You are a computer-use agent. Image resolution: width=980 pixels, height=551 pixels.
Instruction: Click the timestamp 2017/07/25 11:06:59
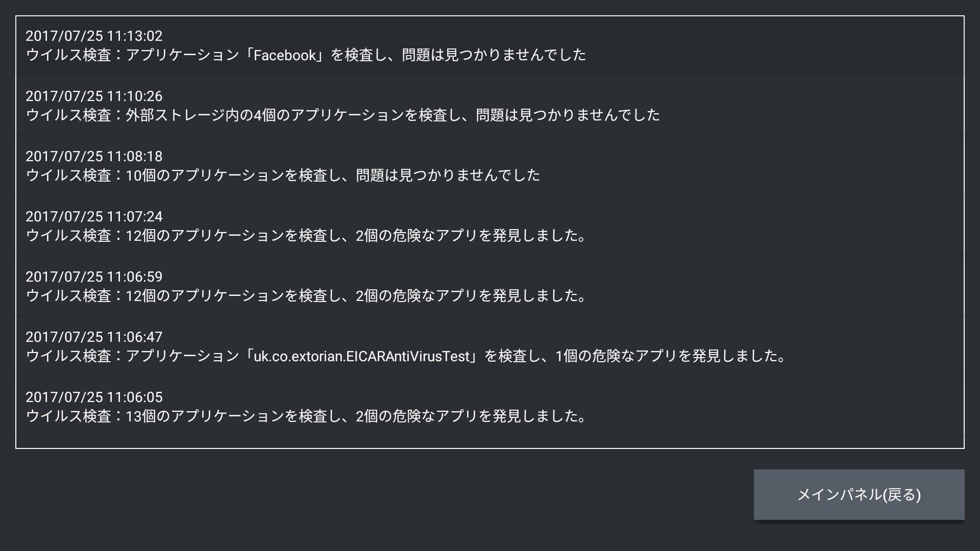click(94, 277)
